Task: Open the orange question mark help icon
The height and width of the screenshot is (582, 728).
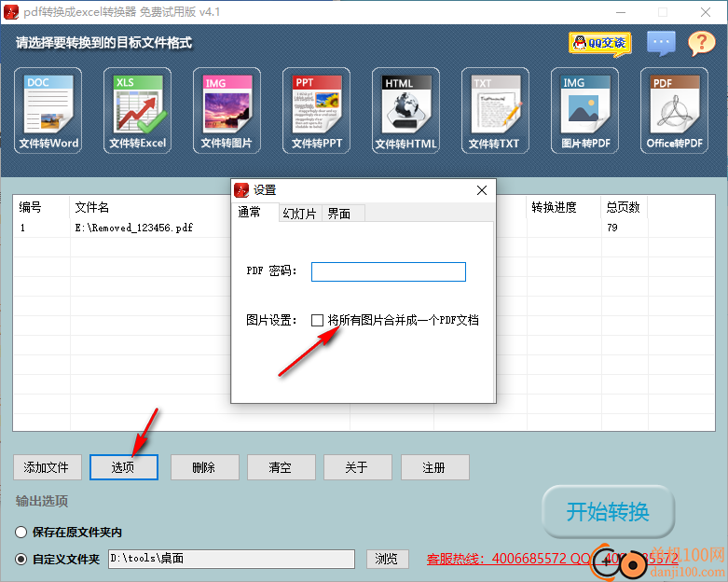Action: (x=701, y=43)
